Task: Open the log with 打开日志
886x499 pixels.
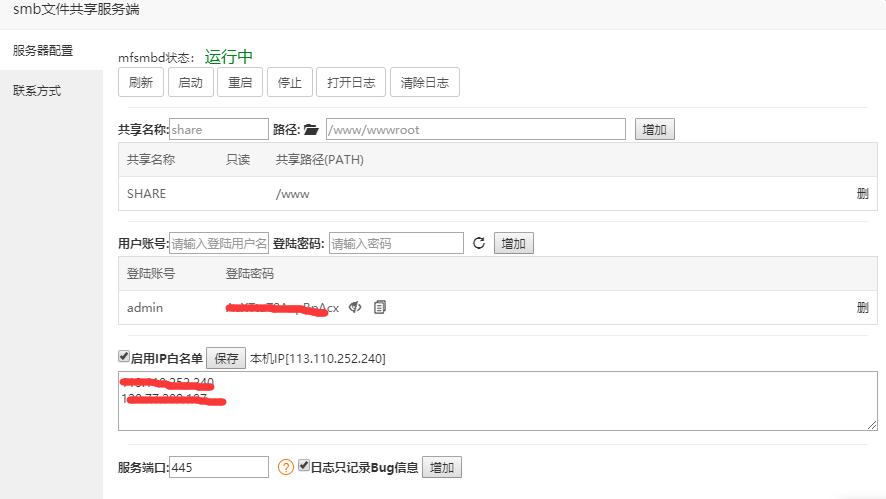Action: point(351,83)
